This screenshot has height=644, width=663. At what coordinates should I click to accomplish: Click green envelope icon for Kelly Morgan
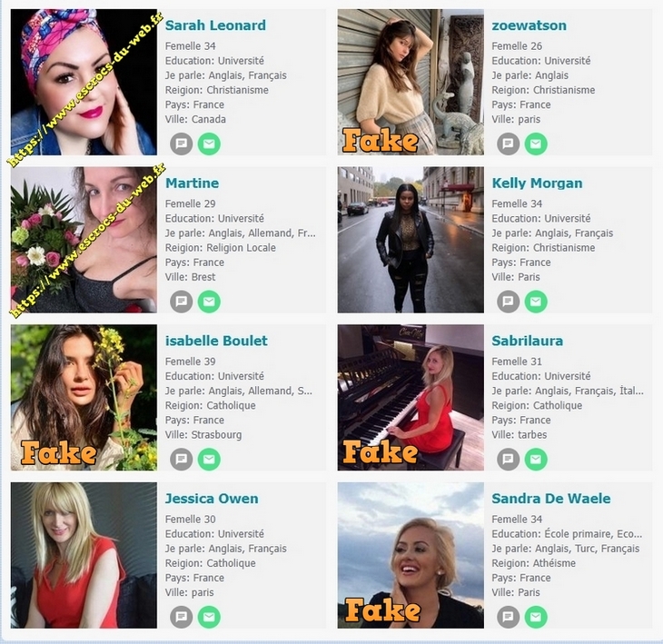tap(536, 302)
